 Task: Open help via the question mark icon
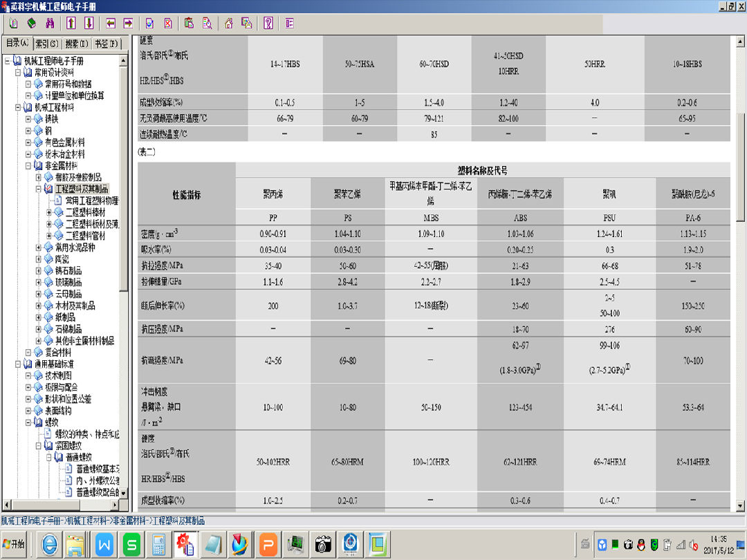[268, 23]
